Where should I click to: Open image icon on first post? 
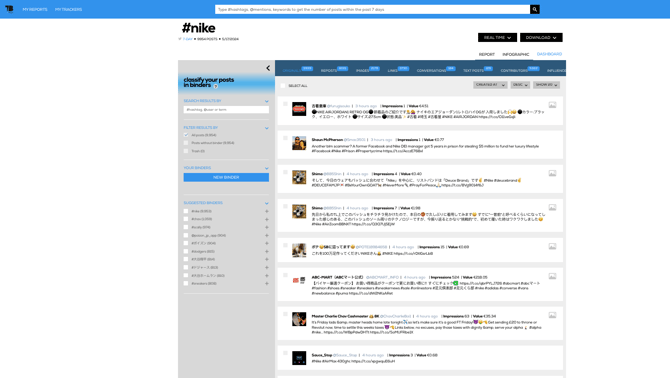(x=552, y=105)
